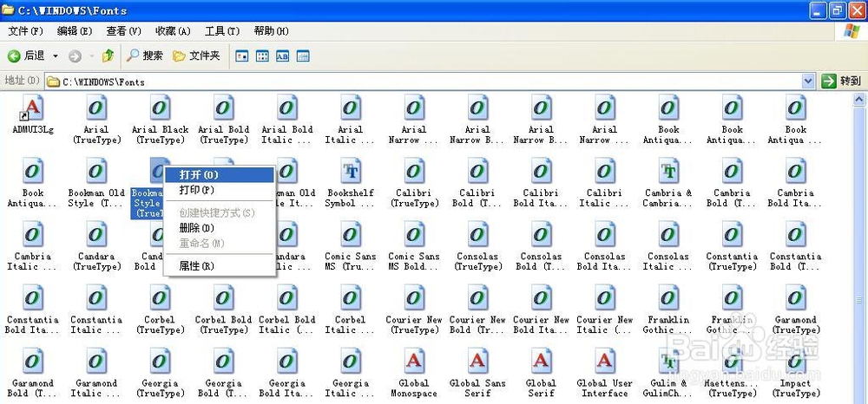
Task: Select the Calibri Bold font icon
Action: [x=477, y=172]
